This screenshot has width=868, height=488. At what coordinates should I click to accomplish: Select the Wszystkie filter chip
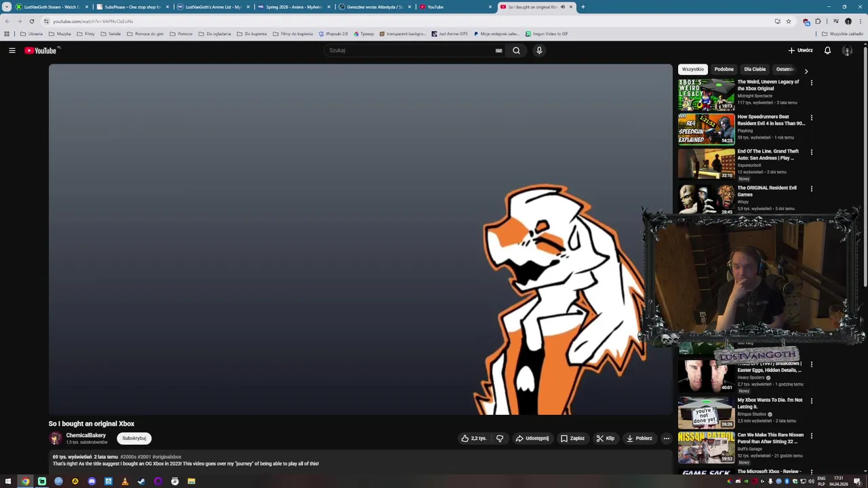[x=693, y=69]
